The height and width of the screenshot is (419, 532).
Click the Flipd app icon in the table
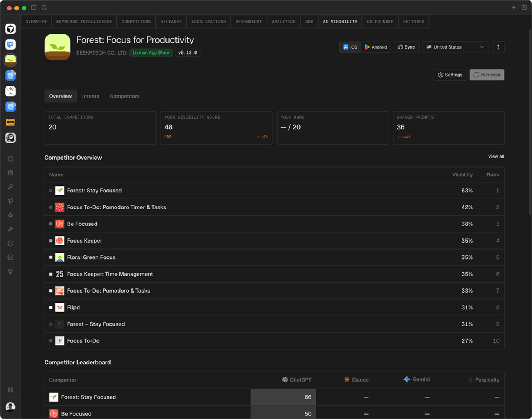tap(60, 307)
